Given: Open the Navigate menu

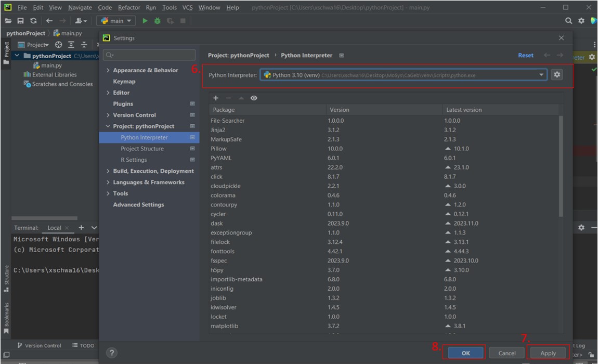Looking at the screenshot, I should pyautogui.click(x=80, y=7).
